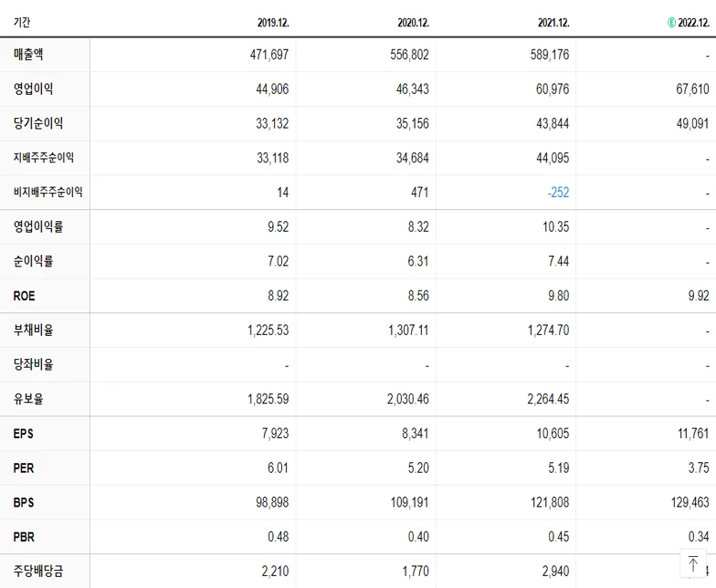716x588 pixels.
Task: Click the 매출액 row label
Action: 28,55
